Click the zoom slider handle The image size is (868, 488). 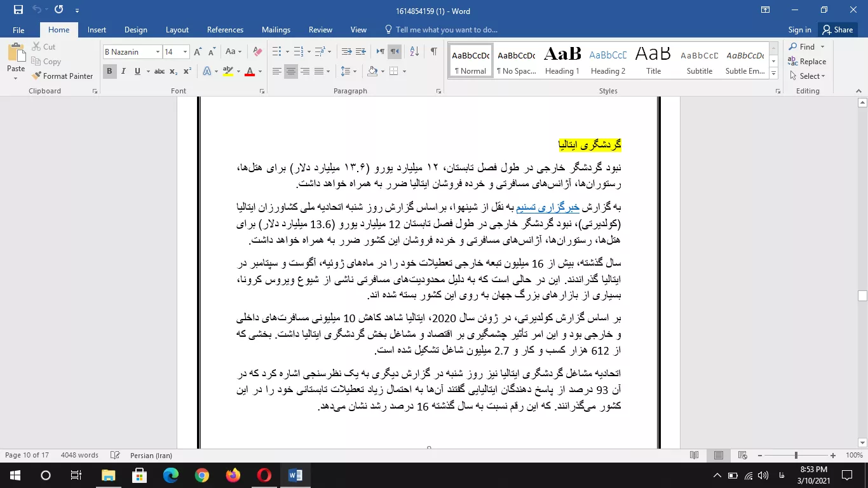click(796, 455)
